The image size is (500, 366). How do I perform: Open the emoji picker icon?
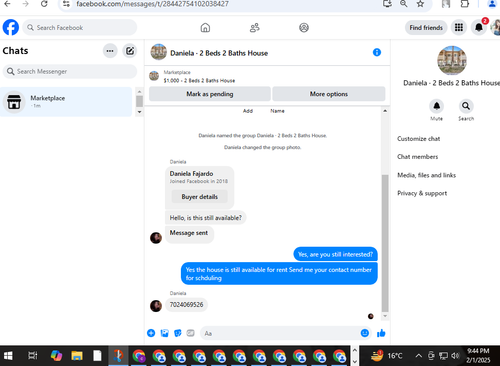point(365,333)
